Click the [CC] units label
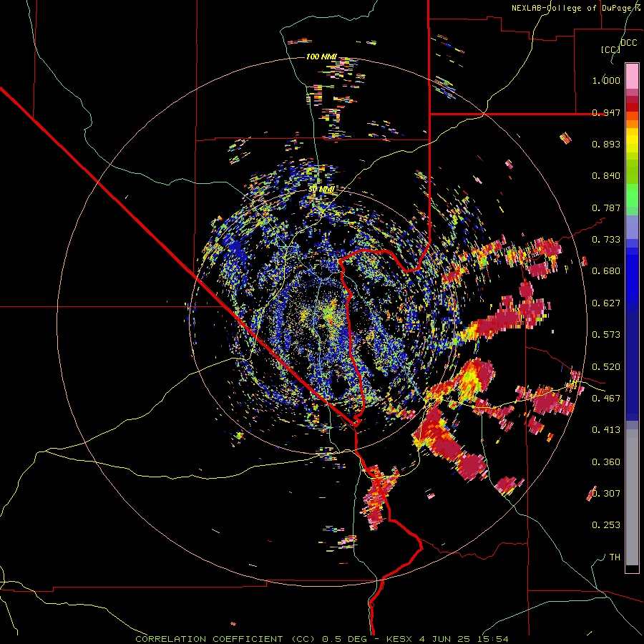 610,49
